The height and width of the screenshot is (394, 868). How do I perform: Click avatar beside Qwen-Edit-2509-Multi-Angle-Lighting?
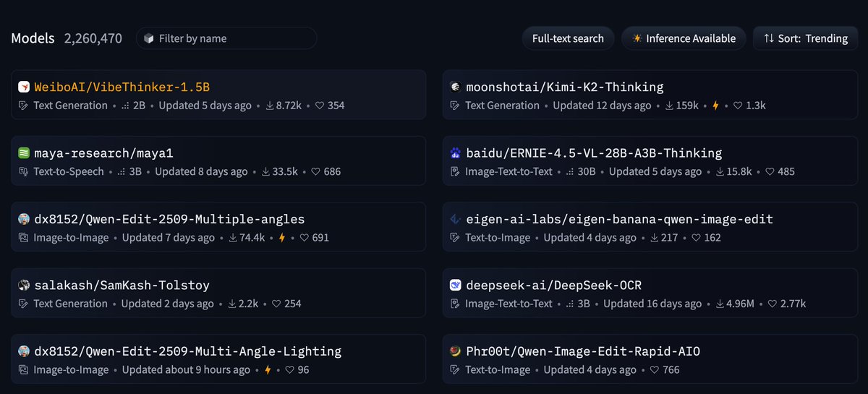point(24,351)
